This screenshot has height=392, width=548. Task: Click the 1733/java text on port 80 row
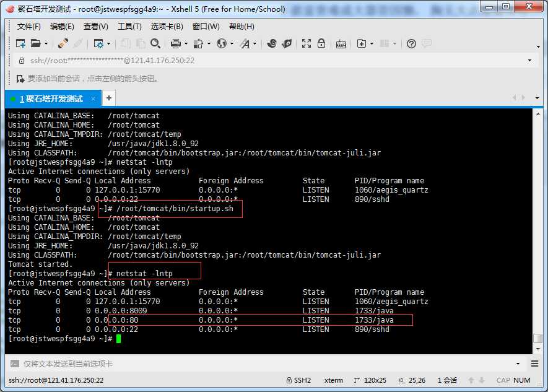click(374, 320)
